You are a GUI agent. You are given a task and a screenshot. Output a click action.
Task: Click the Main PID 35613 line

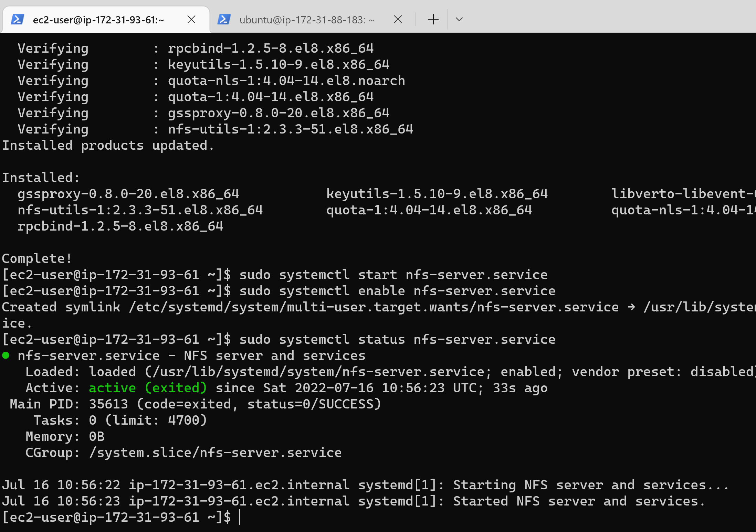pos(195,404)
